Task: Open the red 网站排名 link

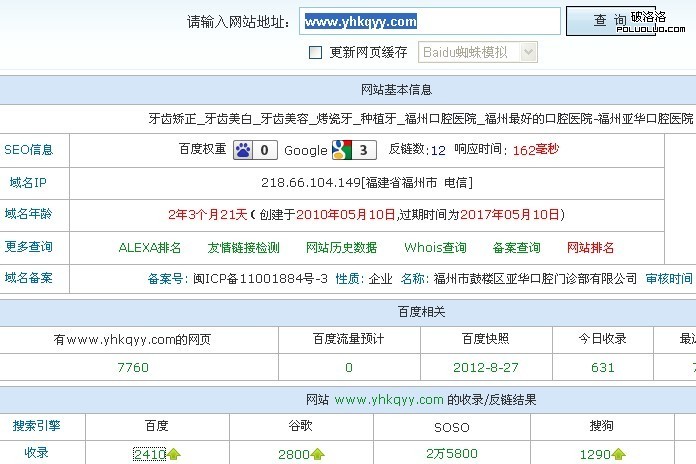Action: 590,247
